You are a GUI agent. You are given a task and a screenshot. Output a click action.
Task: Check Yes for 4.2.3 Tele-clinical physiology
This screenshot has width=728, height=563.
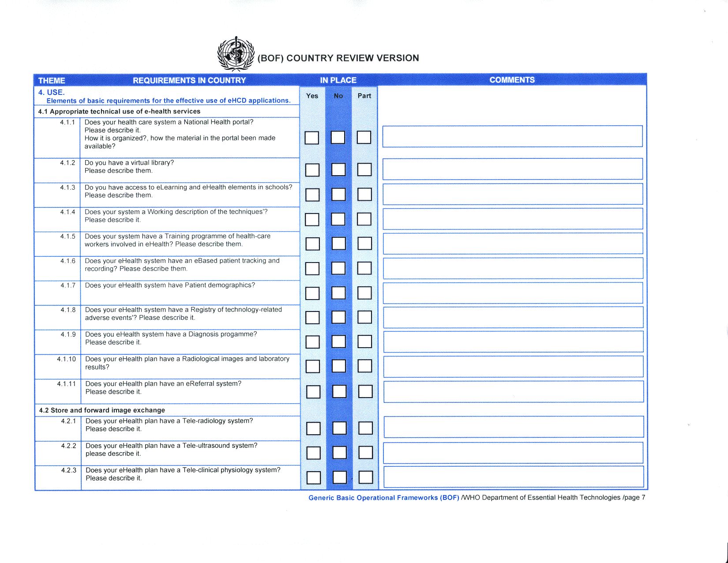[x=313, y=477]
